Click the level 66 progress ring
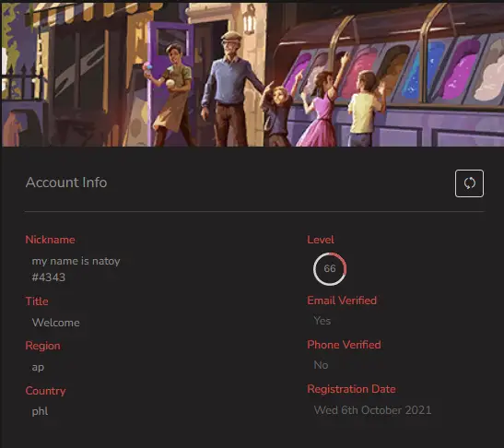 click(330, 269)
